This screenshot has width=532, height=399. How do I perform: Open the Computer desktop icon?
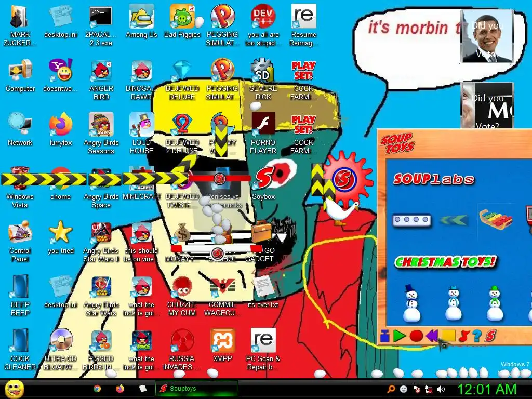click(20, 76)
